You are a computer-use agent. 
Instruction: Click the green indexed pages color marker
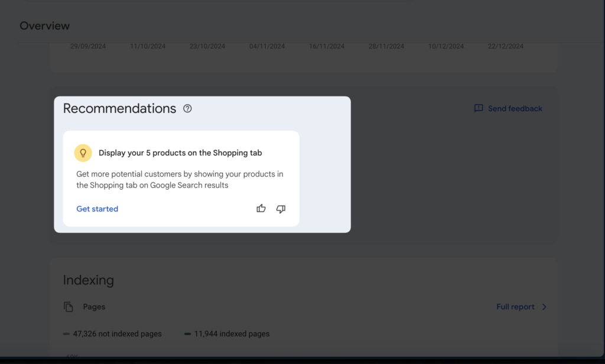click(x=187, y=334)
